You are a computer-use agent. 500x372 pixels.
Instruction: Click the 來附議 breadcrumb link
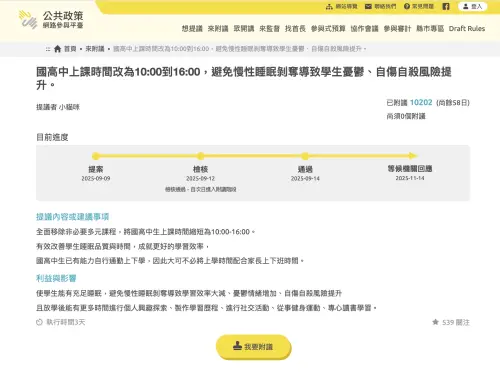[95, 49]
